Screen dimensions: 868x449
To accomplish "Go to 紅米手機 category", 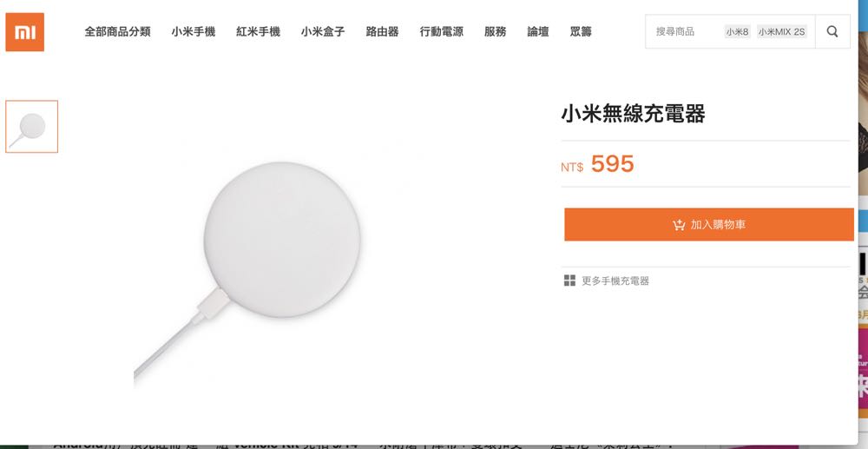I will pos(258,32).
